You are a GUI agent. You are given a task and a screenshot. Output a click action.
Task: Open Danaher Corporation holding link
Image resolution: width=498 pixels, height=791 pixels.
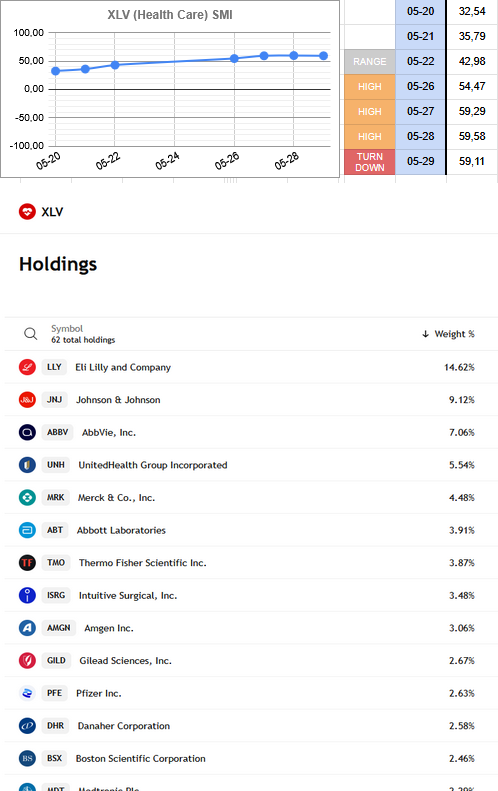(x=124, y=725)
